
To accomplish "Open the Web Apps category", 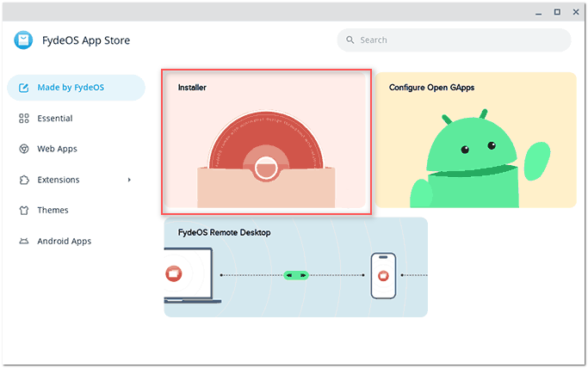I will (76, 149).
